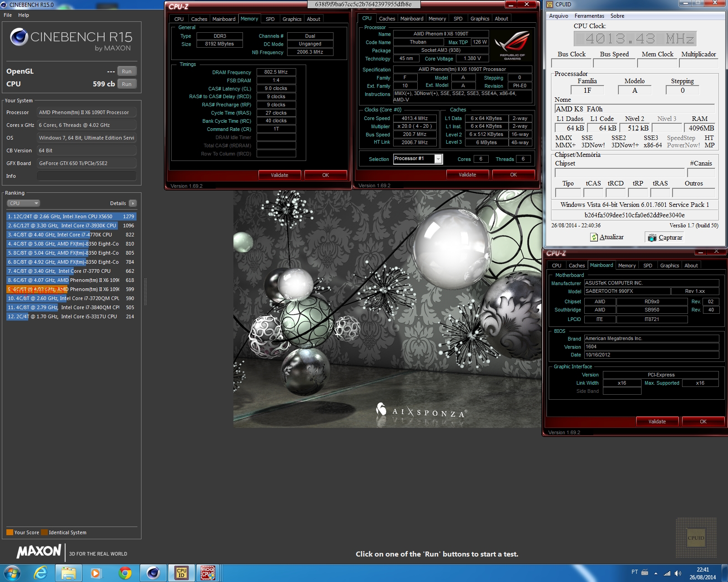Select Mainboard tab in the processor CPU-Z window
Screen dimensions: 728x582
point(412,19)
